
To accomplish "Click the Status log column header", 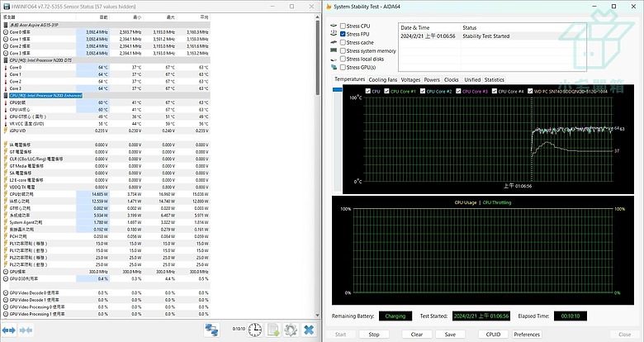I will (x=523, y=28).
